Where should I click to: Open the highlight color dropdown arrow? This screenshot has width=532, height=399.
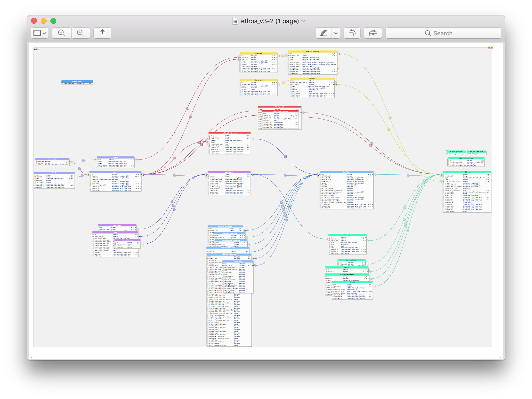coord(336,33)
